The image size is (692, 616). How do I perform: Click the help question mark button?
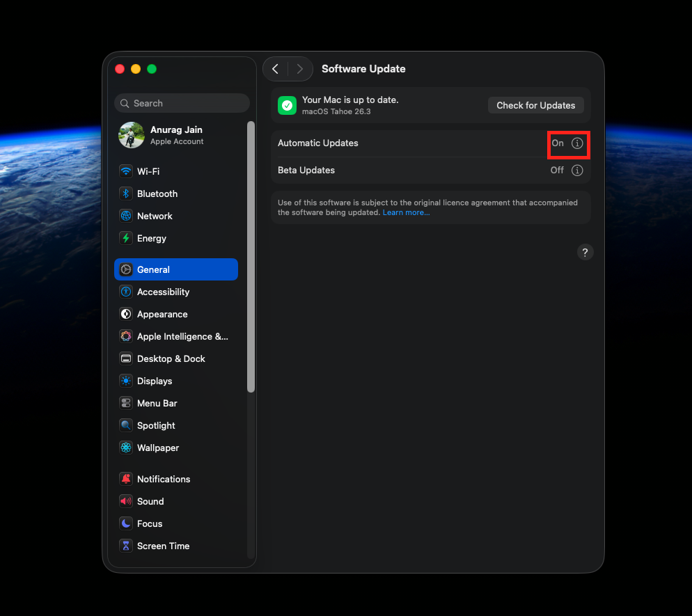585,252
